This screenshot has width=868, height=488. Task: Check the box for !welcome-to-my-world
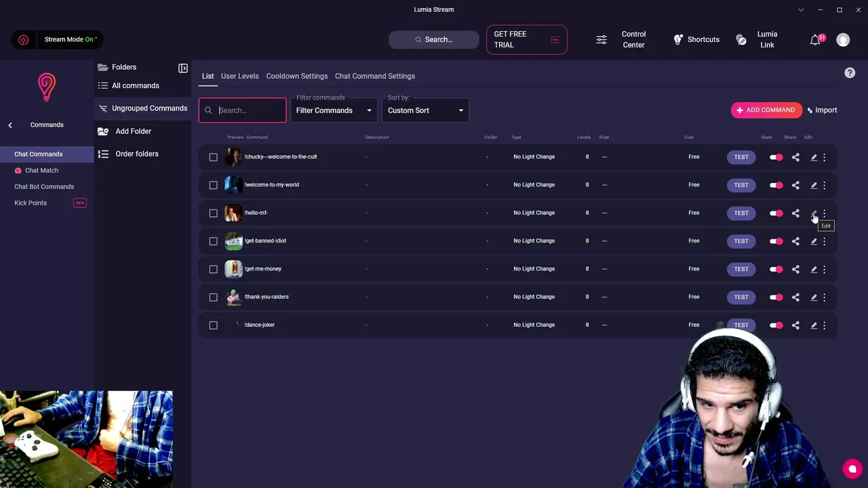214,185
